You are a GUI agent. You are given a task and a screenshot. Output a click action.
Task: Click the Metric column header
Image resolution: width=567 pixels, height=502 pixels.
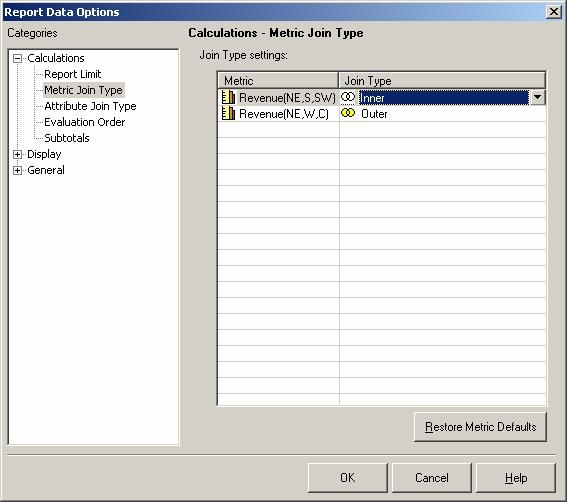click(278, 80)
